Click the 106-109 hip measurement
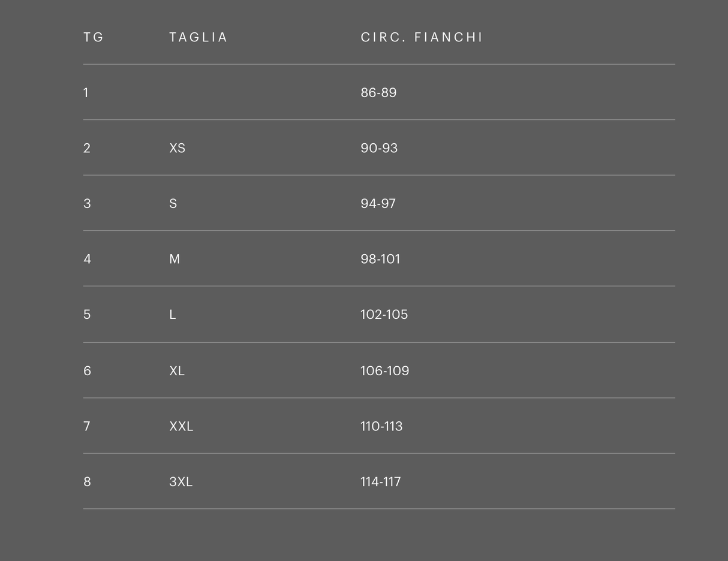The height and width of the screenshot is (561, 728). pos(384,371)
